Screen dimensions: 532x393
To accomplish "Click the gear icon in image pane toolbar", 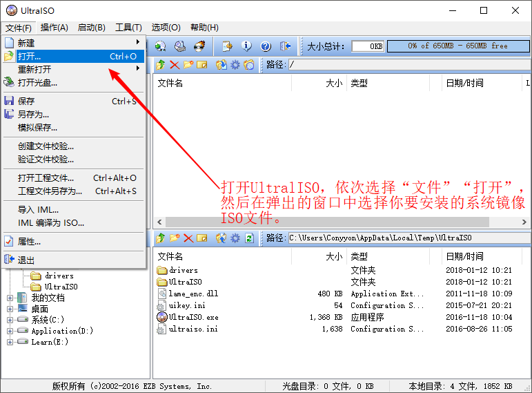I will [x=235, y=64].
